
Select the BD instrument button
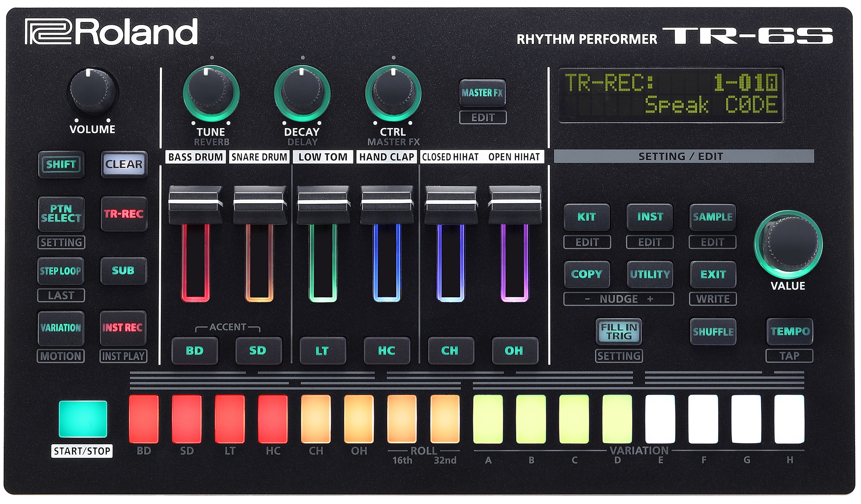195,351
